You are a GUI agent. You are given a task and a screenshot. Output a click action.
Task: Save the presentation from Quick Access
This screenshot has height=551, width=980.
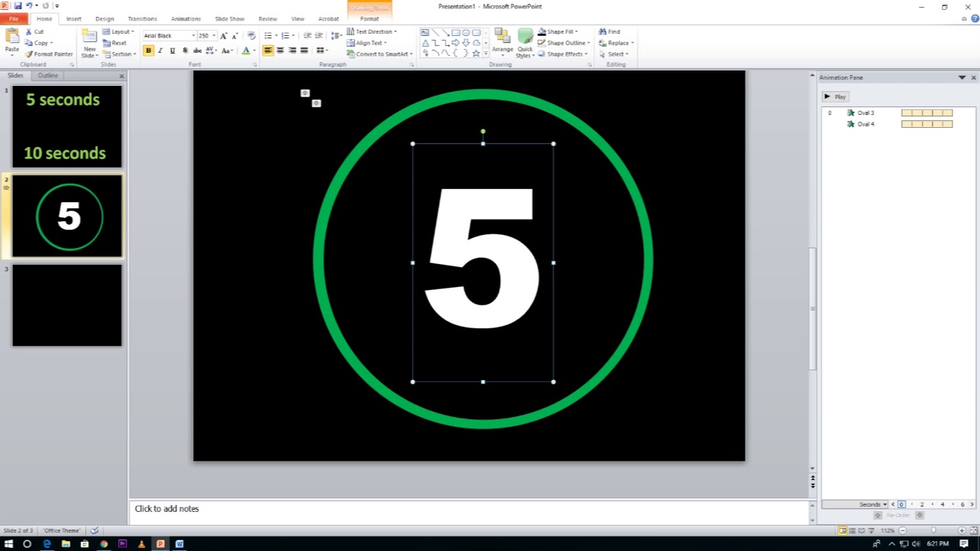pyautogui.click(x=18, y=6)
